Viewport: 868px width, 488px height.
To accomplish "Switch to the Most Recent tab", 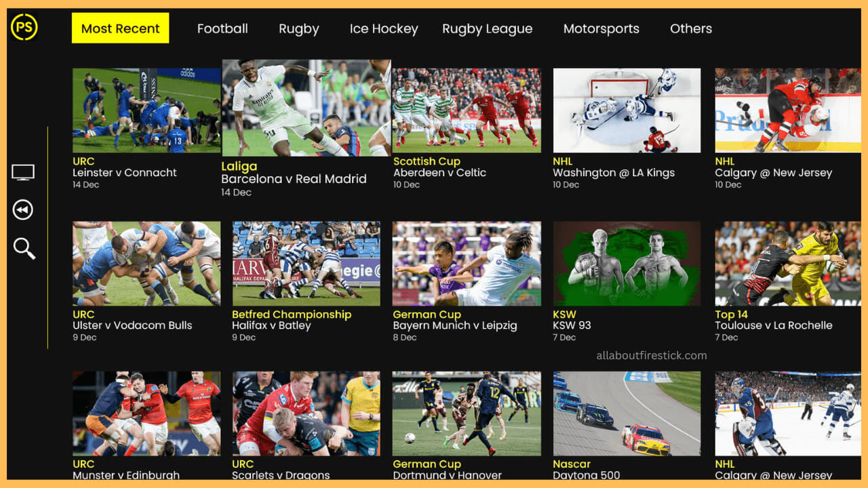I will [x=120, y=28].
